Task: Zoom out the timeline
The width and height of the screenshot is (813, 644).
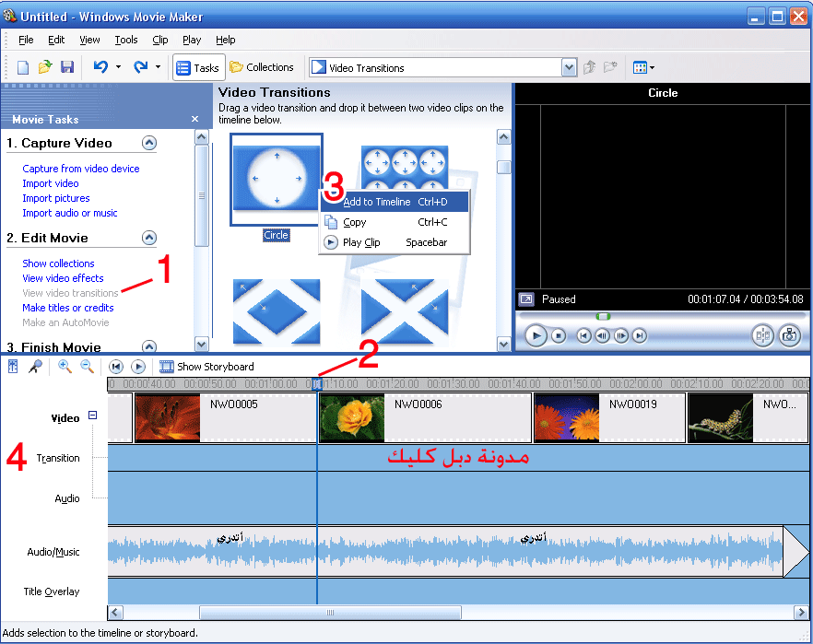Action: pos(87,367)
